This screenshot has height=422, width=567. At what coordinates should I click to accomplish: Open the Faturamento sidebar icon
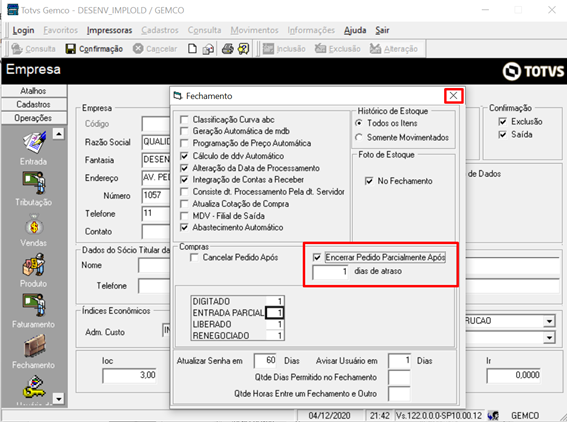[x=34, y=306]
